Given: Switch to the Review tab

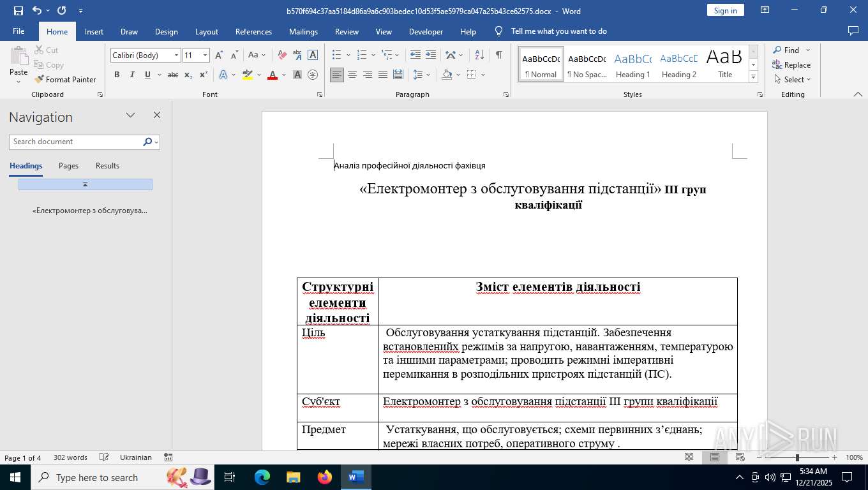Looking at the screenshot, I should 347,31.
